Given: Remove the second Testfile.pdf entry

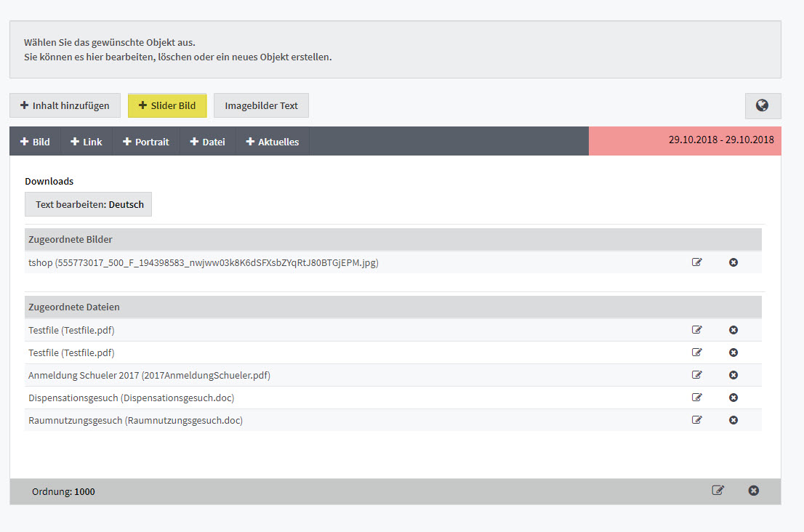Looking at the screenshot, I should [733, 352].
